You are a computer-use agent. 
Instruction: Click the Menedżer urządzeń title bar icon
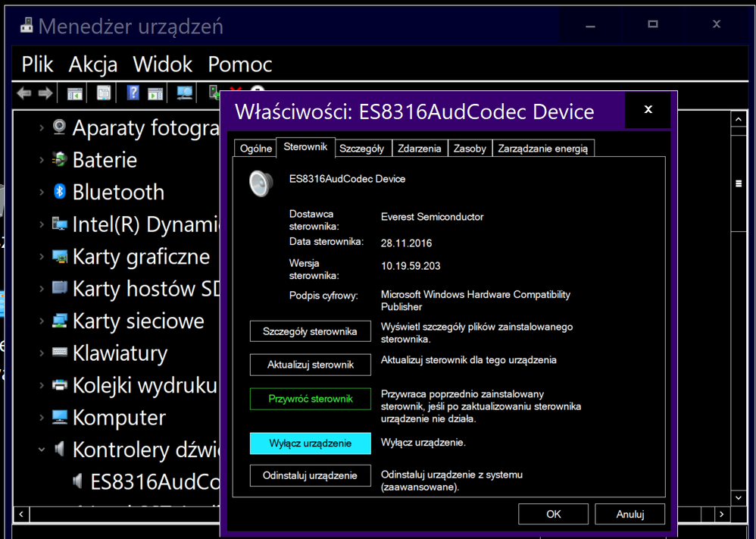[x=27, y=25]
